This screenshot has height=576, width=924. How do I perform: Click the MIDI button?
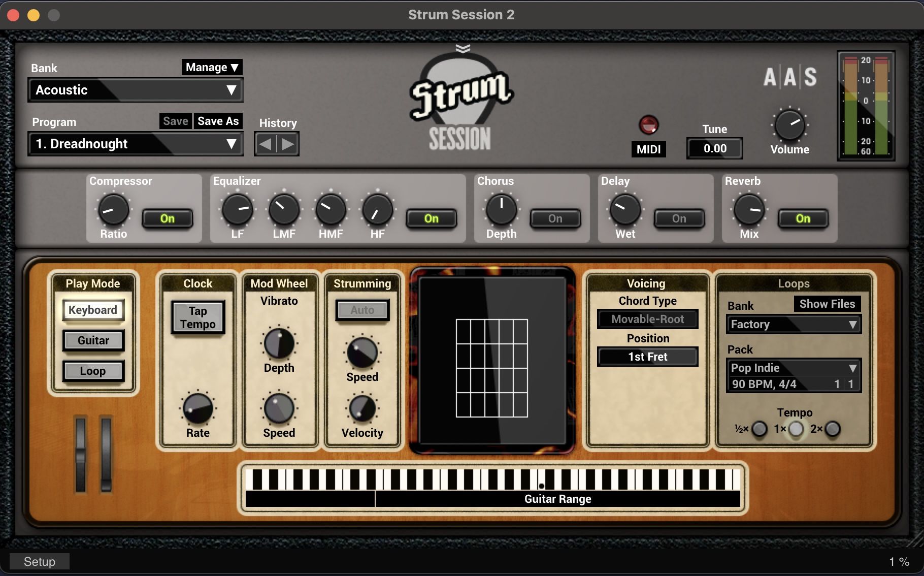pyautogui.click(x=648, y=149)
